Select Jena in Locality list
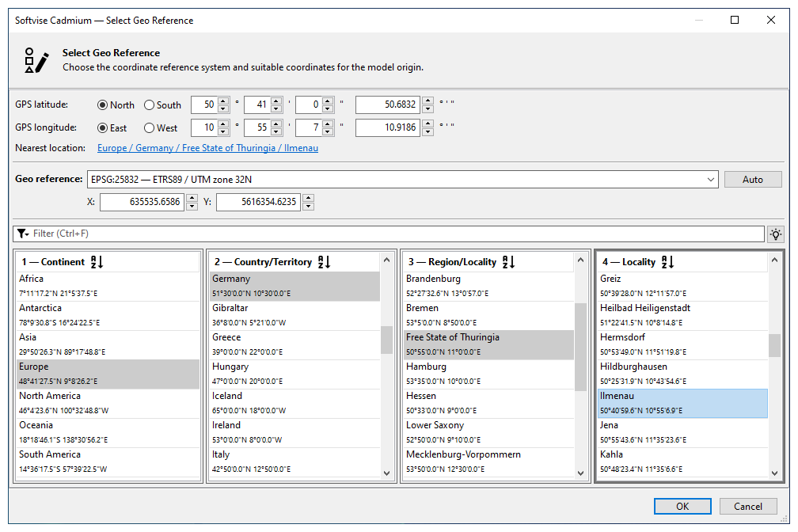Screen dimensions: 798x532 (x=683, y=432)
